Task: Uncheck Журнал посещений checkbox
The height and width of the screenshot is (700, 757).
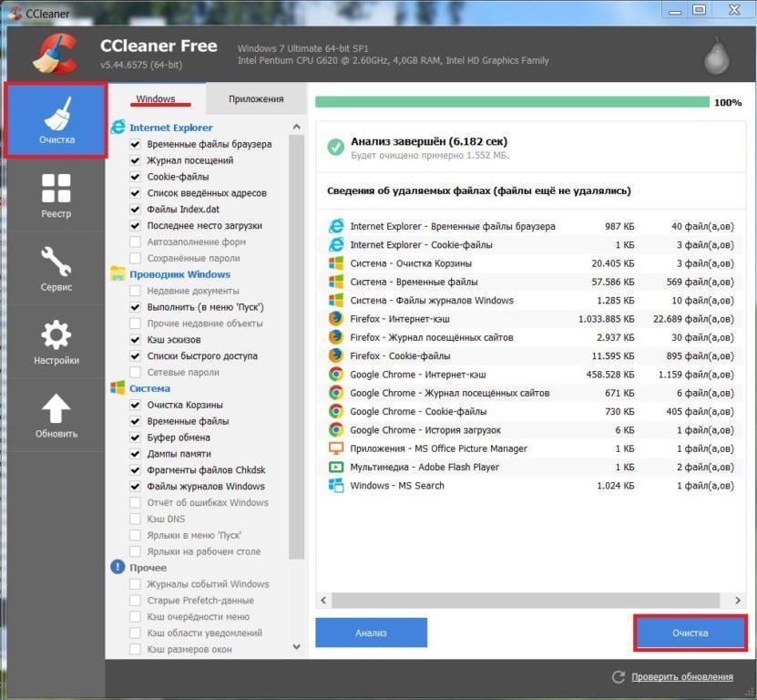Action: click(135, 160)
